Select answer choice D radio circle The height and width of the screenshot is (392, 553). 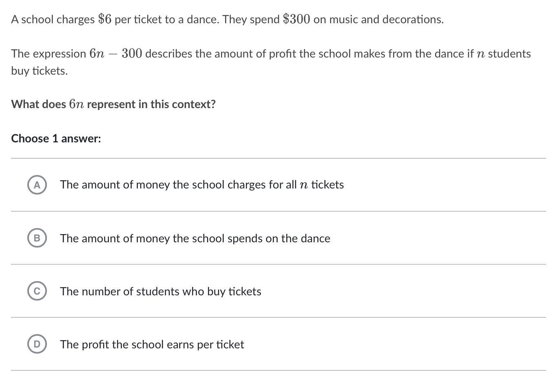37,344
